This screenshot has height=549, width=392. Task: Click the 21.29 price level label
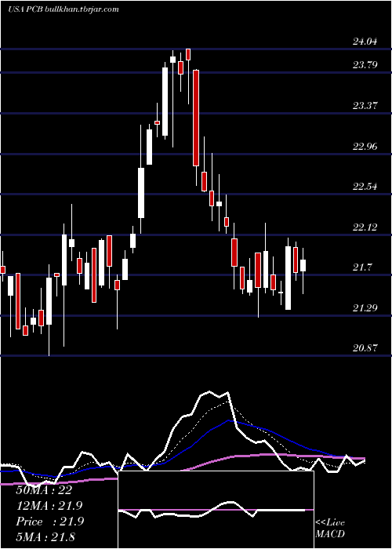click(x=365, y=308)
